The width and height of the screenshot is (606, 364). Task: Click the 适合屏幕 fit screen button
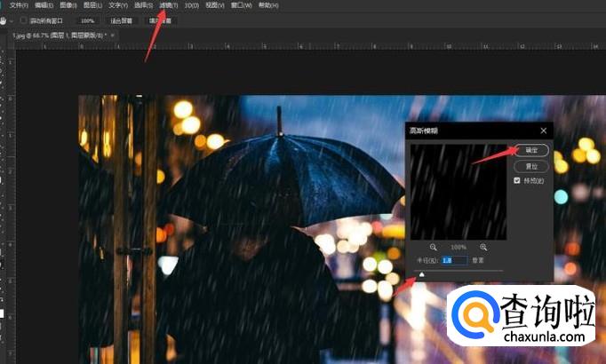(120, 20)
